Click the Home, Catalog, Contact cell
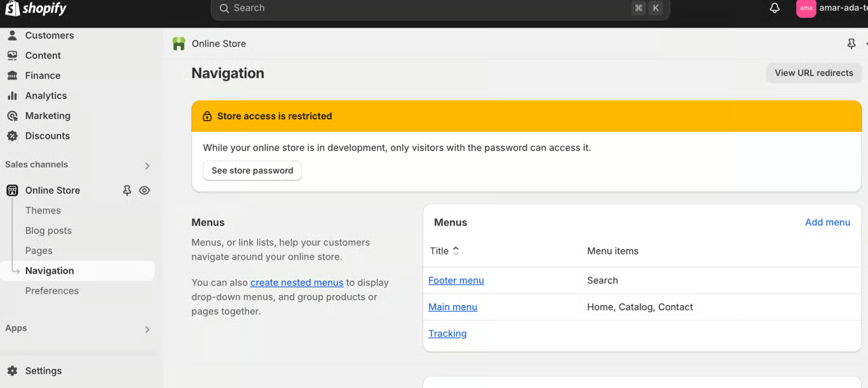Image resolution: width=868 pixels, height=388 pixels. [x=640, y=307]
